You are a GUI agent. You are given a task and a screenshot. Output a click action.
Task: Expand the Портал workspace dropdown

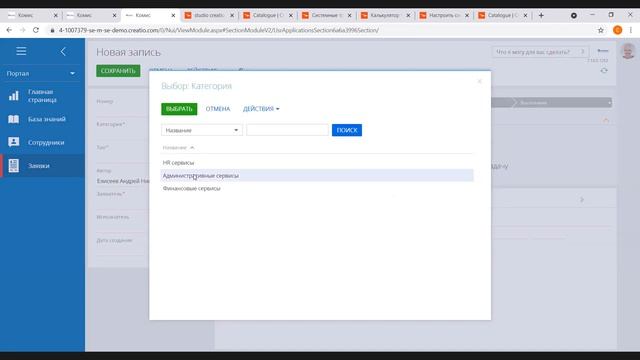click(x=41, y=73)
